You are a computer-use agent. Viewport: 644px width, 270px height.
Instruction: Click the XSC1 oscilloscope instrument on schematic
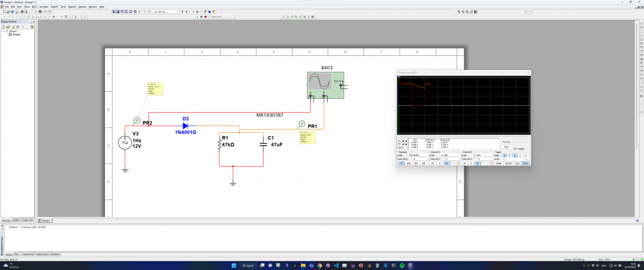point(325,86)
